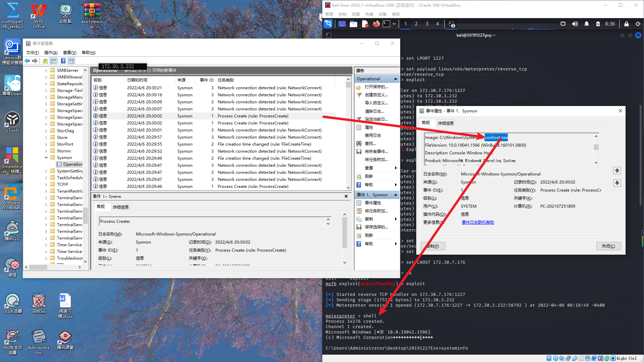Expand the StorDiag tree node
The width and height of the screenshot is (644, 362).
(x=46, y=131)
